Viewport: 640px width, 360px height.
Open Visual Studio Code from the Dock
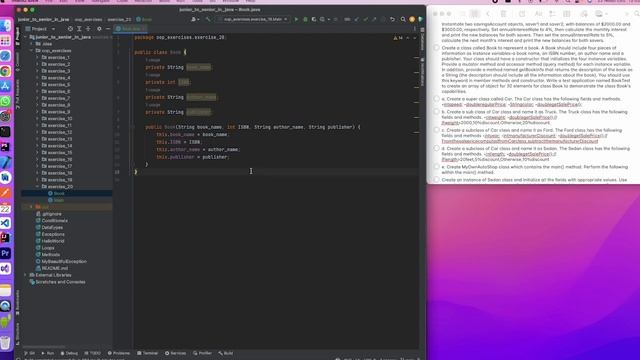pyautogui.click(x=5, y=223)
